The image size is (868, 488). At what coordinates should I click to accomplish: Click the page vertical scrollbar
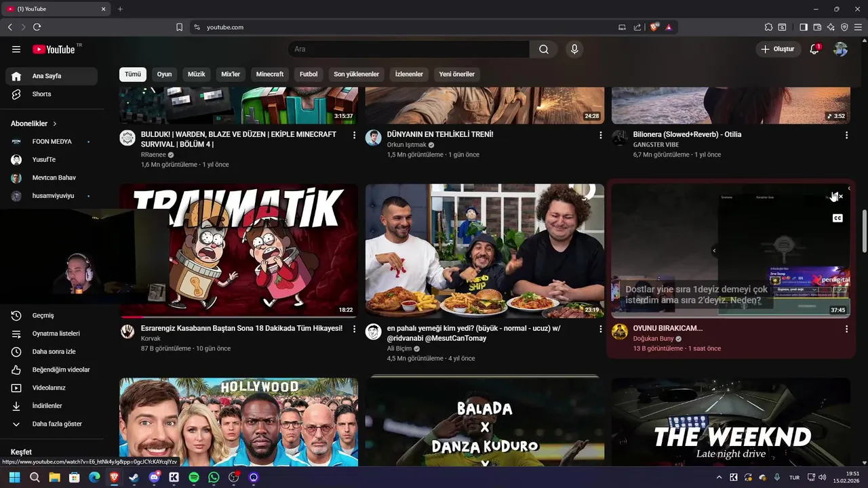click(x=864, y=230)
